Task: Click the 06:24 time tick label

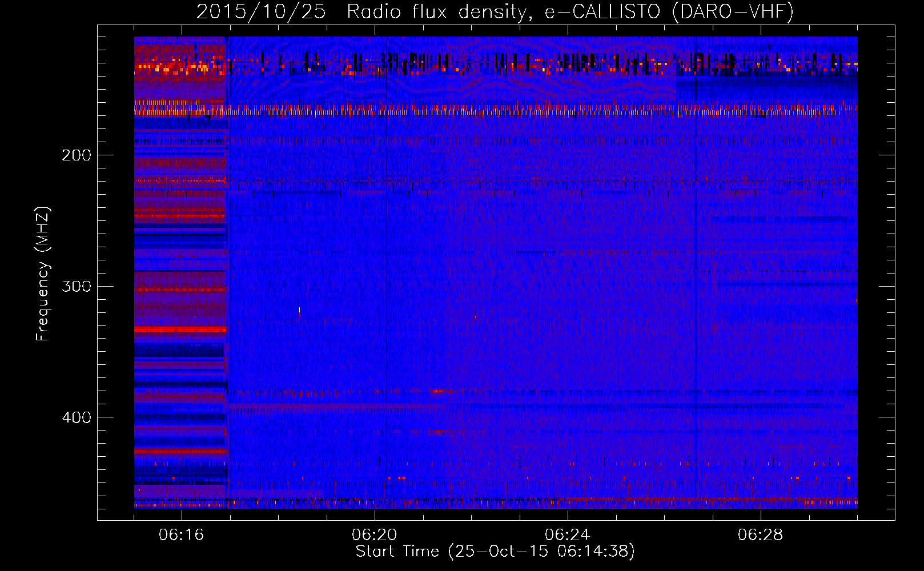Action: 568,535
